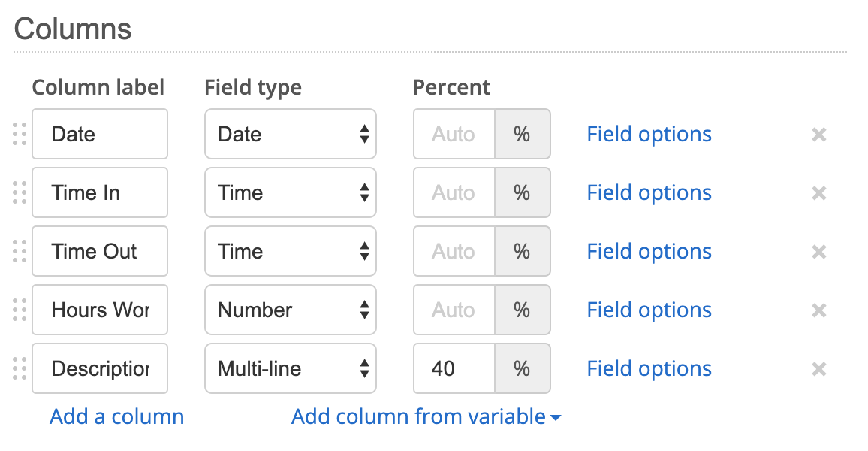
Task: Remove the Date column with X icon
Action: pos(819,135)
